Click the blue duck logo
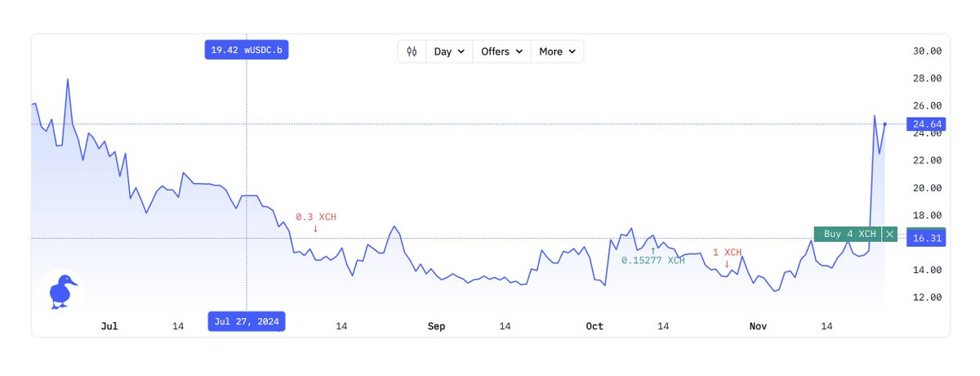980x376 pixels. [x=62, y=290]
